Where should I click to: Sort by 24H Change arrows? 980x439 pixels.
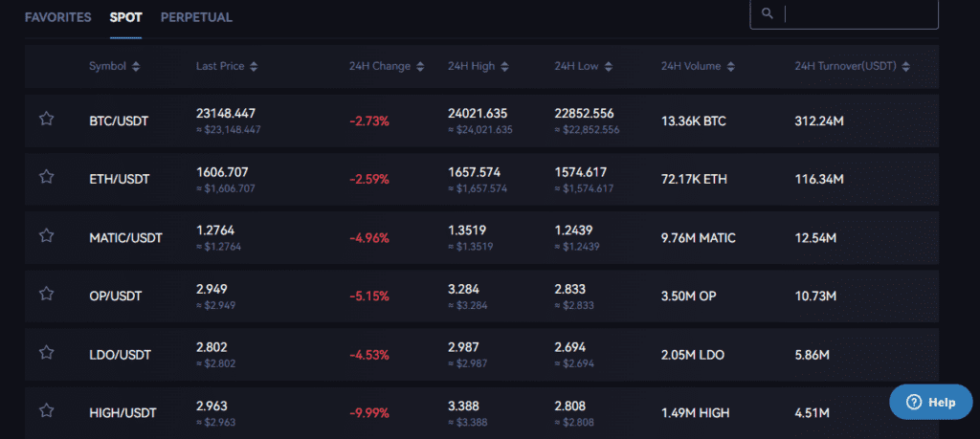[420, 66]
